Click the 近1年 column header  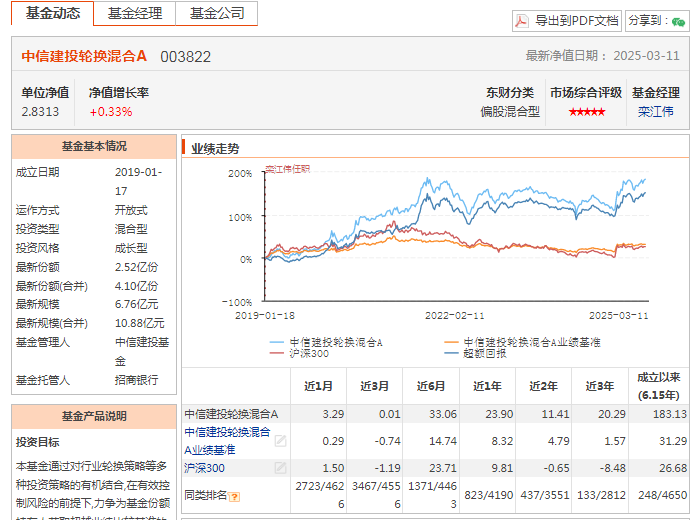point(487,386)
